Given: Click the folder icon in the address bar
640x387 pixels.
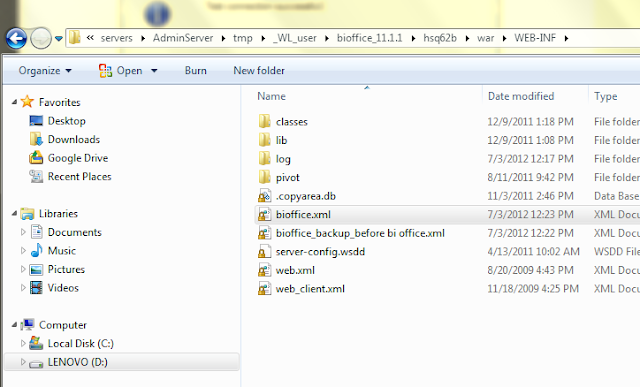Looking at the screenshot, I should 74,38.
